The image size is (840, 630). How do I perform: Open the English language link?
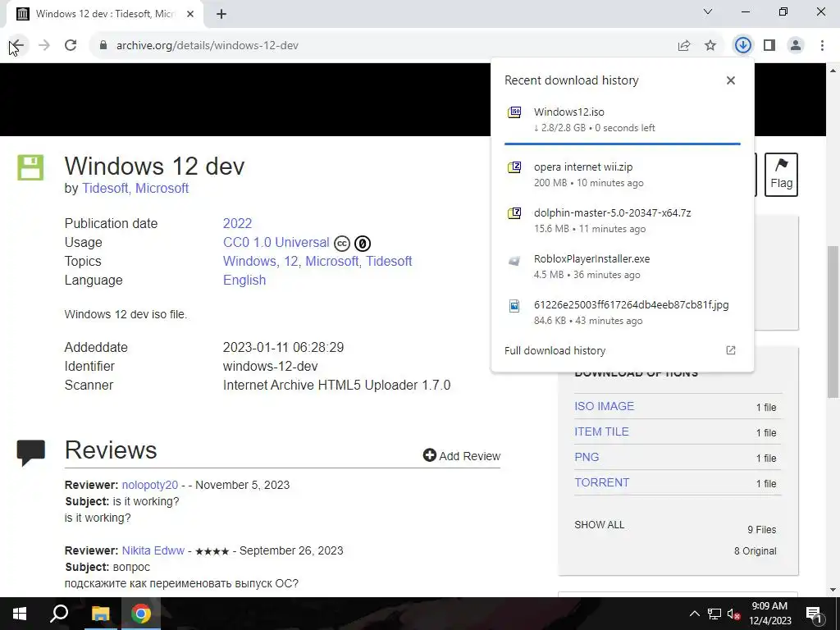click(244, 281)
